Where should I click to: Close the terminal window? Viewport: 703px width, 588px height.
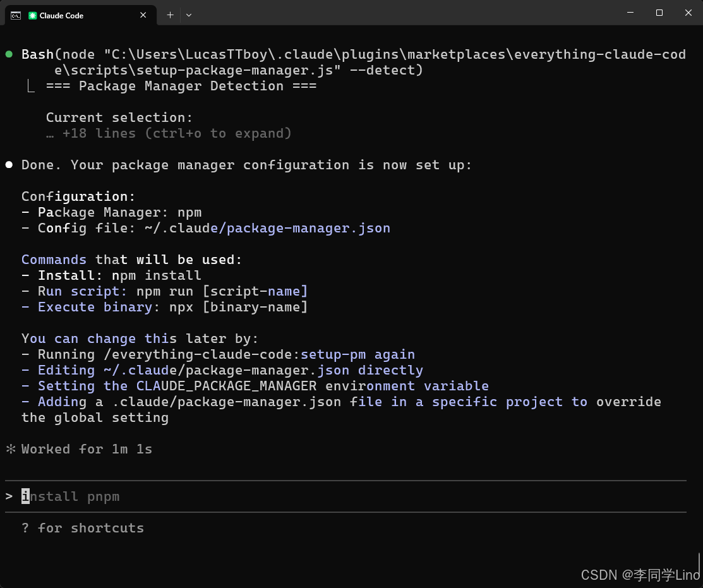tap(688, 13)
